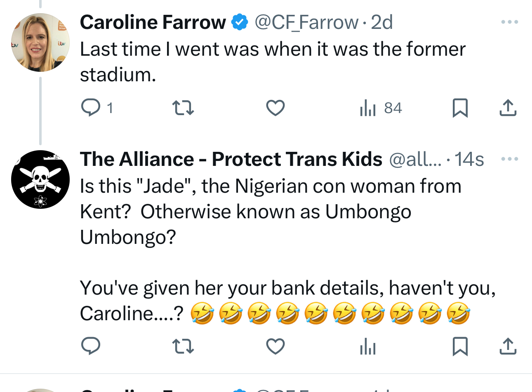Screen dimensions: 532x392
Task: Open The Alliance - Protect Trans Kids profile
Action: pos(231,159)
